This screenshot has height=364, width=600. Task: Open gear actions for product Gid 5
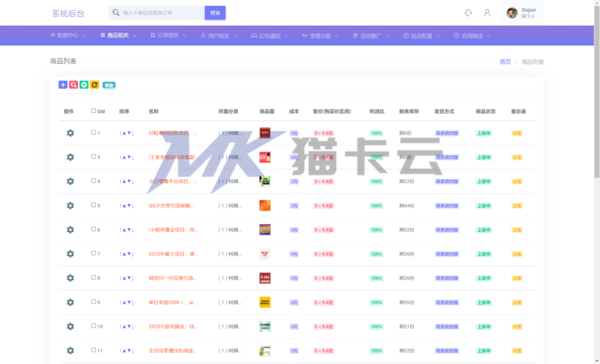point(70,206)
